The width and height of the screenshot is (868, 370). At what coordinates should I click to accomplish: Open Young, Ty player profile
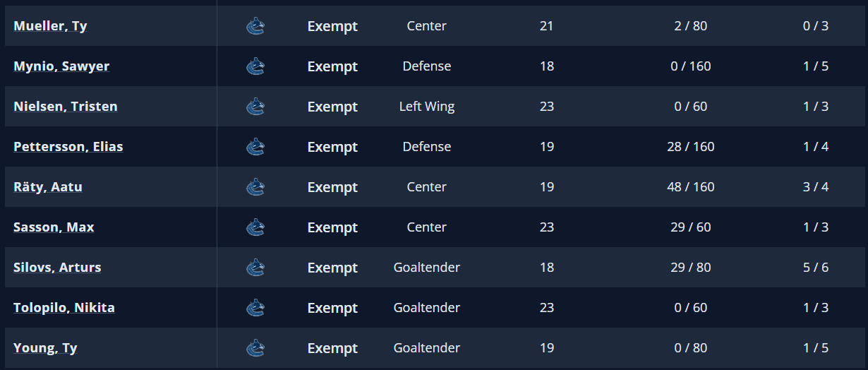(45, 348)
